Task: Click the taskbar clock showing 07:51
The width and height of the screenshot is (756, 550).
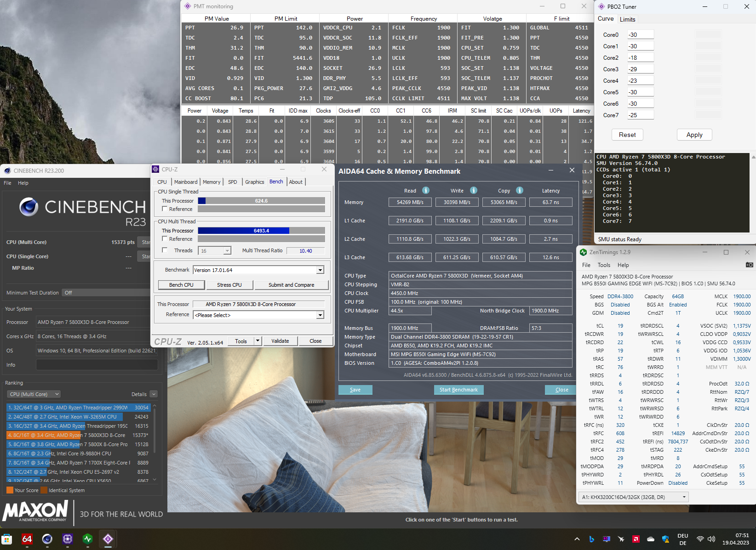Action: click(736, 539)
